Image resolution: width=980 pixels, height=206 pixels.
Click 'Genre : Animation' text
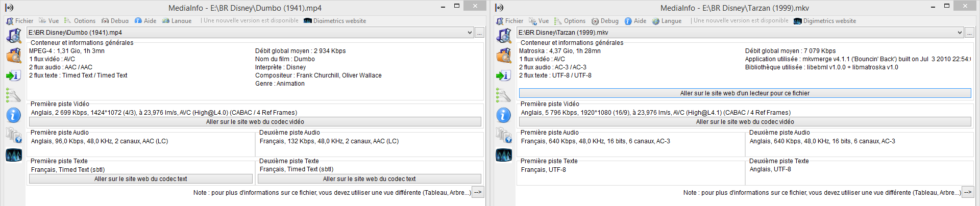point(280,84)
